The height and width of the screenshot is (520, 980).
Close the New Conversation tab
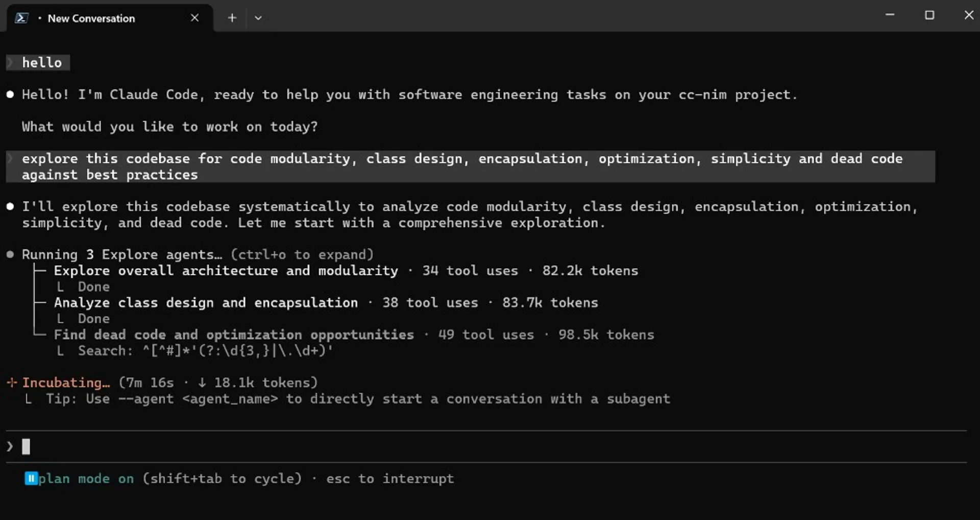[194, 17]
